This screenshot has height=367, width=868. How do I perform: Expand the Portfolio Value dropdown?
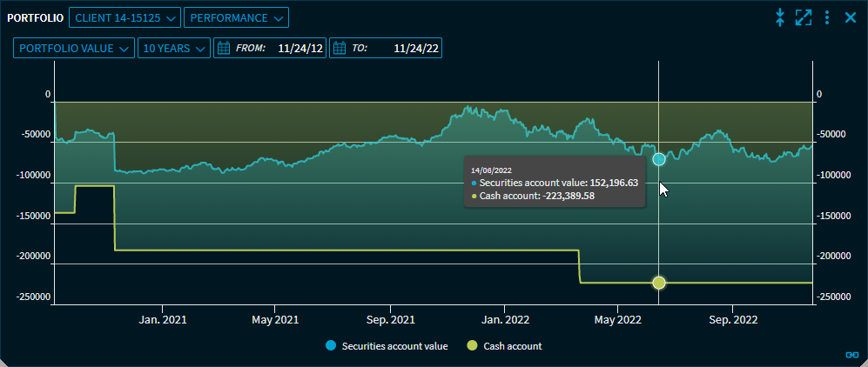coord(74,49)
